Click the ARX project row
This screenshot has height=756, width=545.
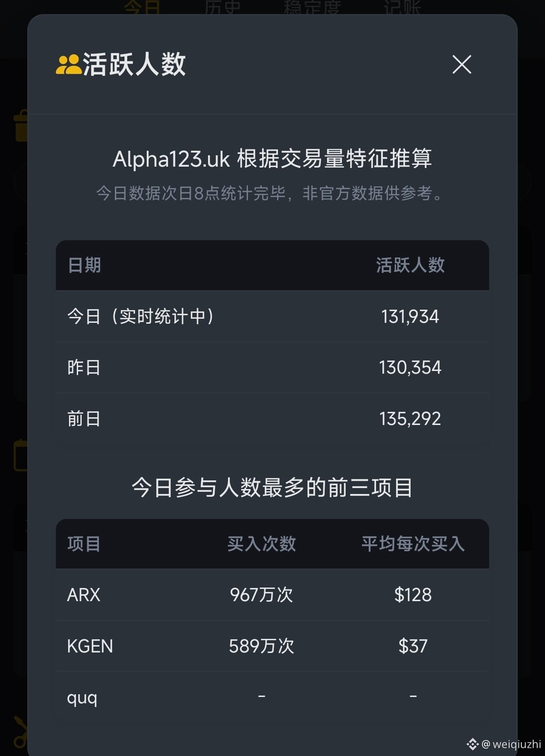(272, 595)
